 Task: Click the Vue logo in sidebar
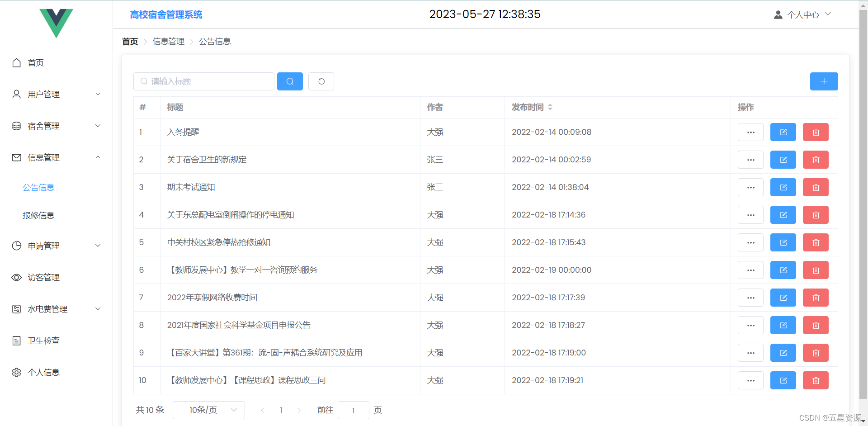pos(56,23)
